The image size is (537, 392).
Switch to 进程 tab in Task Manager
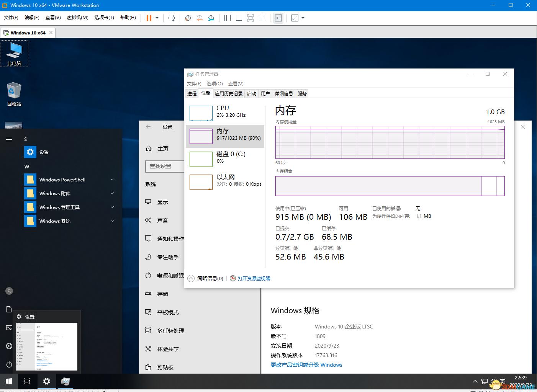click(192, 93)
